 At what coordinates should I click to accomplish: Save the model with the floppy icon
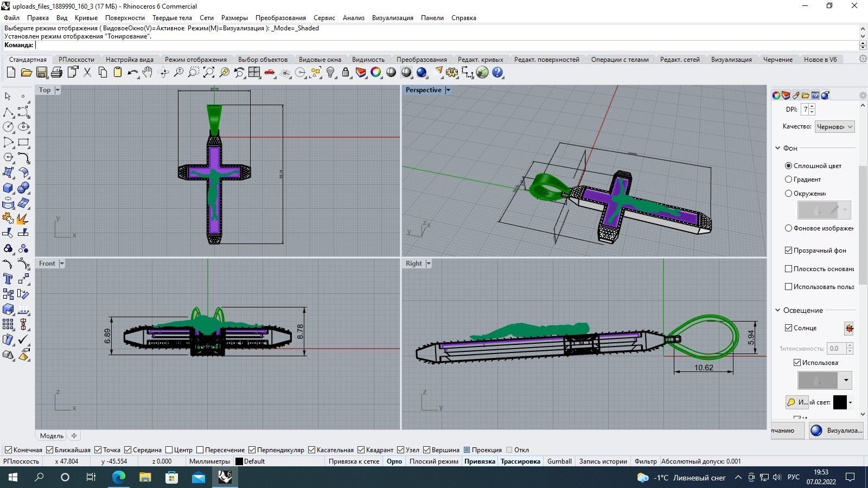(x=41, y=72)
